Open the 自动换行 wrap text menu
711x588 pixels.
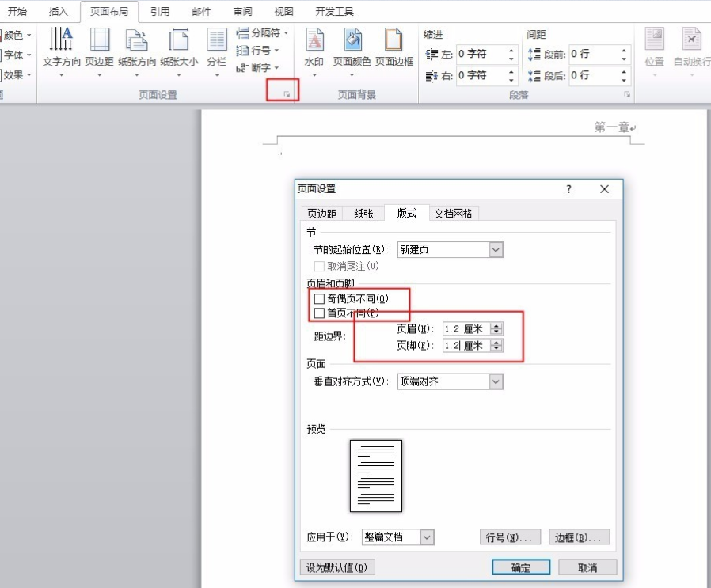[x=691, y=51]
